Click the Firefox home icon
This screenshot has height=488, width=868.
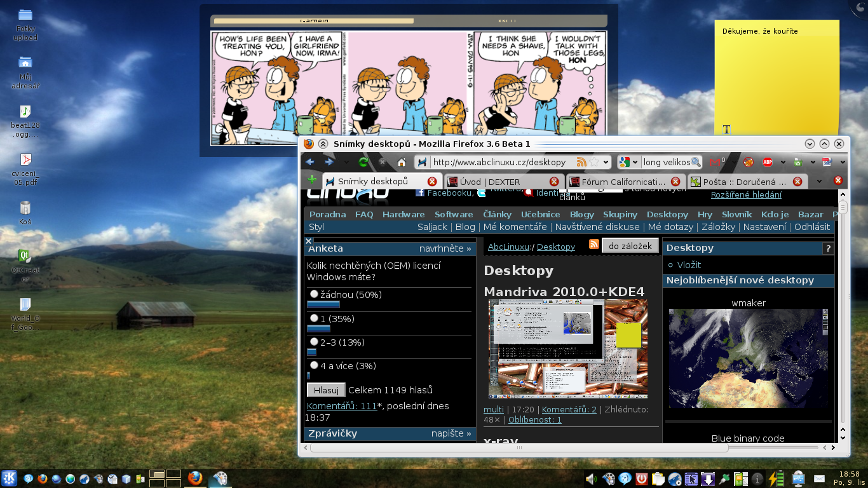pos(402,162)
